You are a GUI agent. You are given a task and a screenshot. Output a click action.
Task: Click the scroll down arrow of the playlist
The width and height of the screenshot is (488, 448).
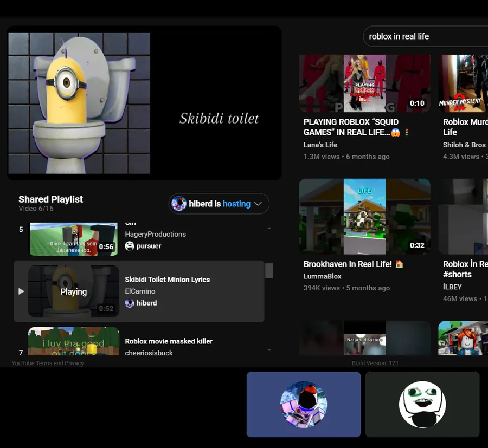tap(269, 350)
